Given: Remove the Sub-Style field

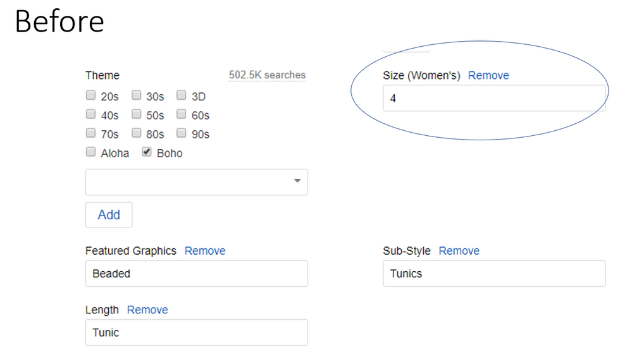Looking at the screenshot, I should pos(459,251).
